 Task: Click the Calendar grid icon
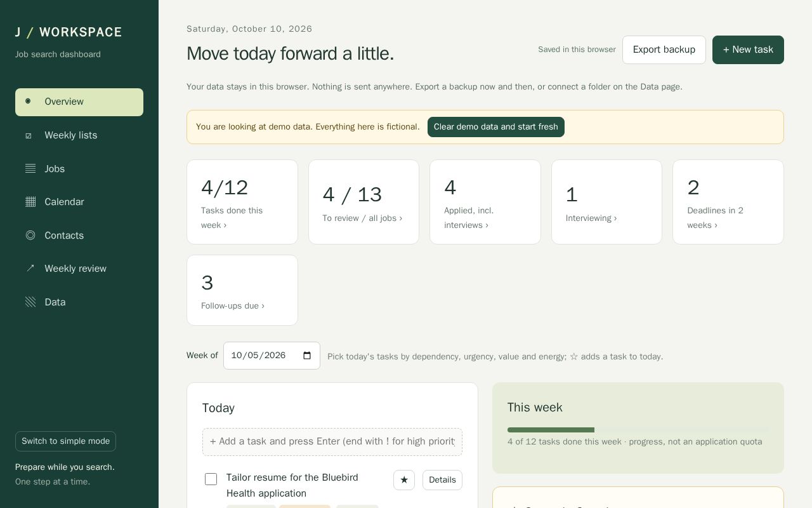30,202
